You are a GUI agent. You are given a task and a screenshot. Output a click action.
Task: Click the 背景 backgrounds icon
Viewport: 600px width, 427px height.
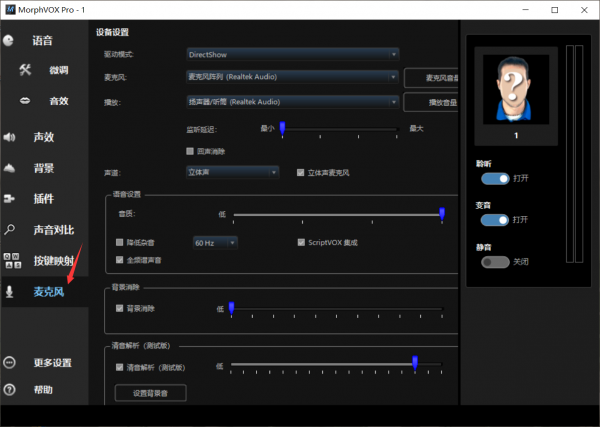click(x=9, y=168)
